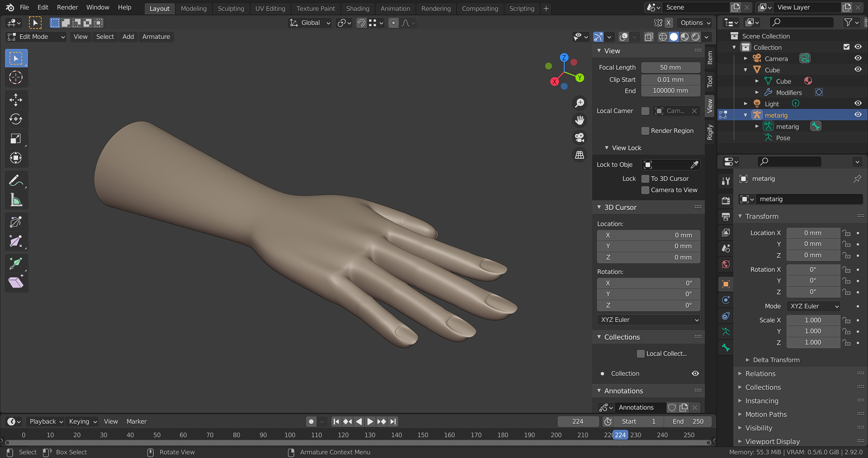Open Output properties tab icon
The height and width of the screenshot is (458, 868).
pyautogui.click(x=726, y=217)
